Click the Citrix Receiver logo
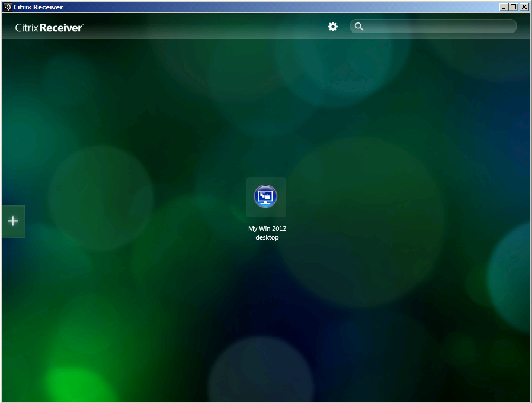Image resolution: width=532 pixels, height=403 pixels. click(x=50, y=28)
